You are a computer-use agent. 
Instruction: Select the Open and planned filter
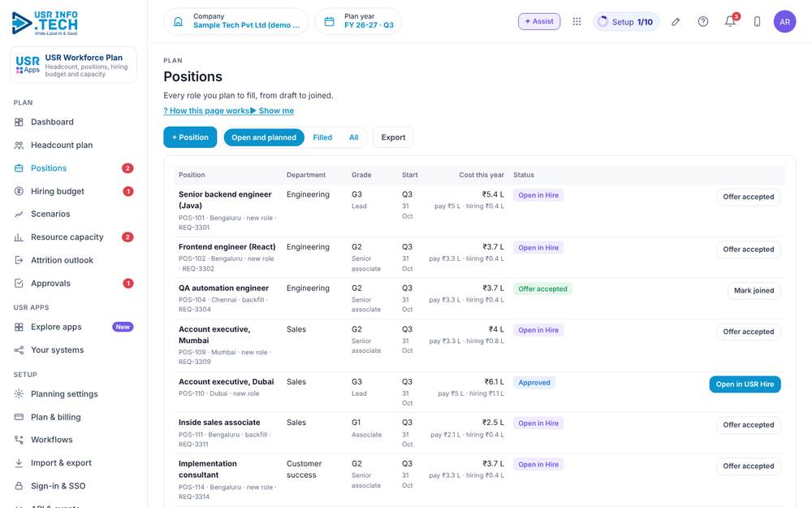click(x=264, y=137)
